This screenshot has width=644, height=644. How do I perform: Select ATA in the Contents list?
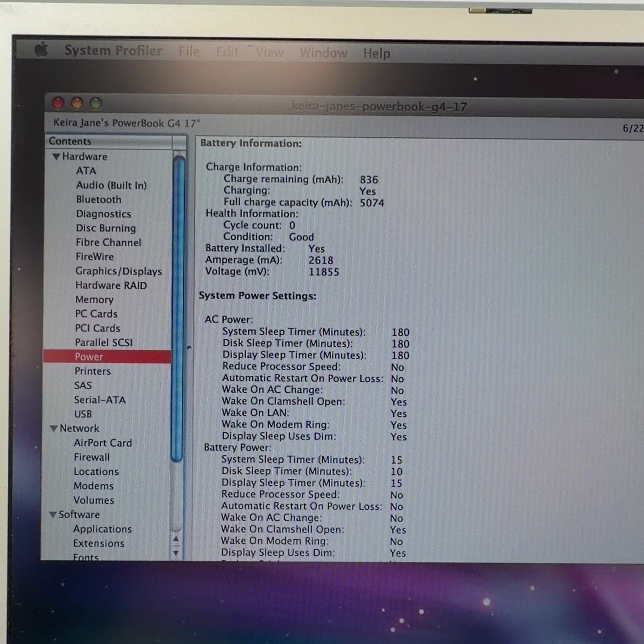pos(86,171)
